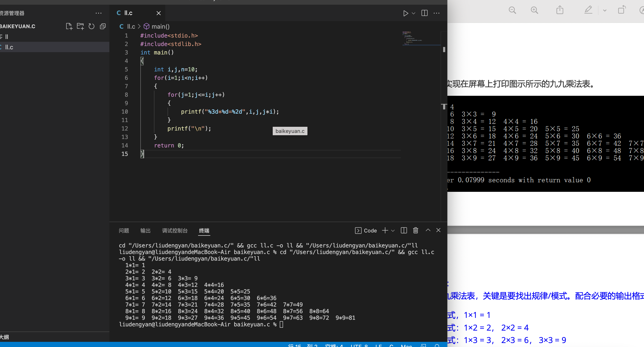Click the New Folder icon in explorer
Viewport: 644px width, 347px height.
coord(80,26)
